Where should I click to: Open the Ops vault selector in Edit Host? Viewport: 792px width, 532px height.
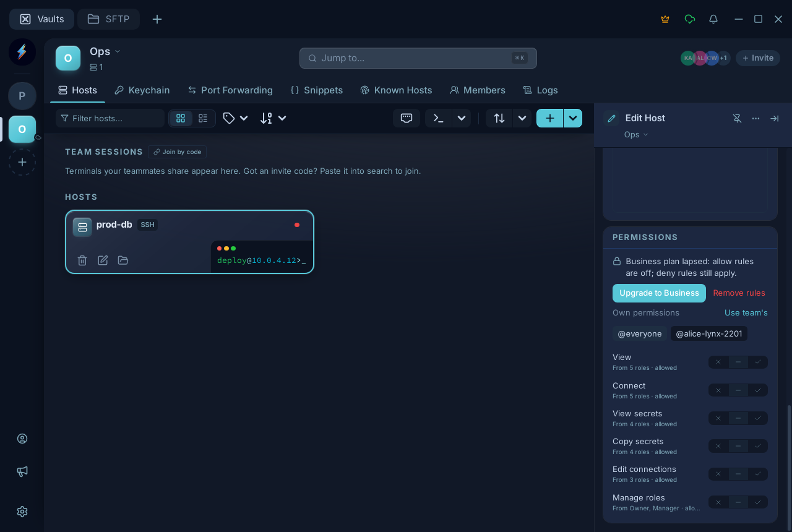pos(636,135)
